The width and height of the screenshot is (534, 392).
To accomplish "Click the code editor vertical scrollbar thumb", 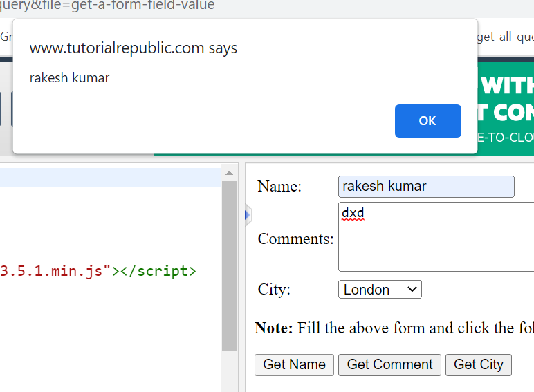I will click(229, 263).
